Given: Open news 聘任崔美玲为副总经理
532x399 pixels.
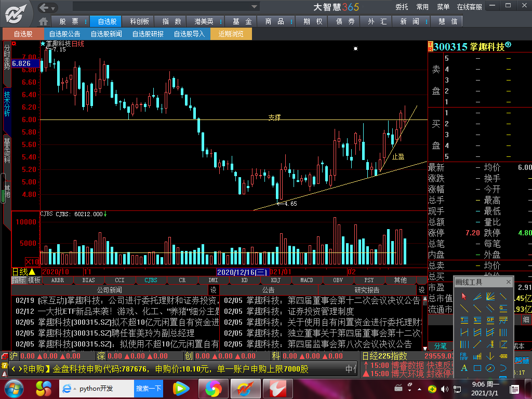Looking at the screenshot, I should click(x=116, y=333).
